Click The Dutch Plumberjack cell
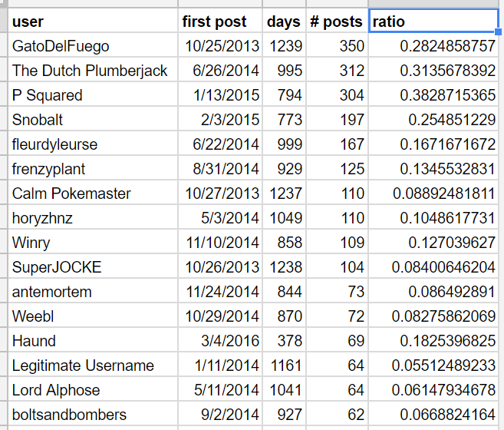Screen dimensions: 504x430 pyautogui.click(x=92, y=71)
